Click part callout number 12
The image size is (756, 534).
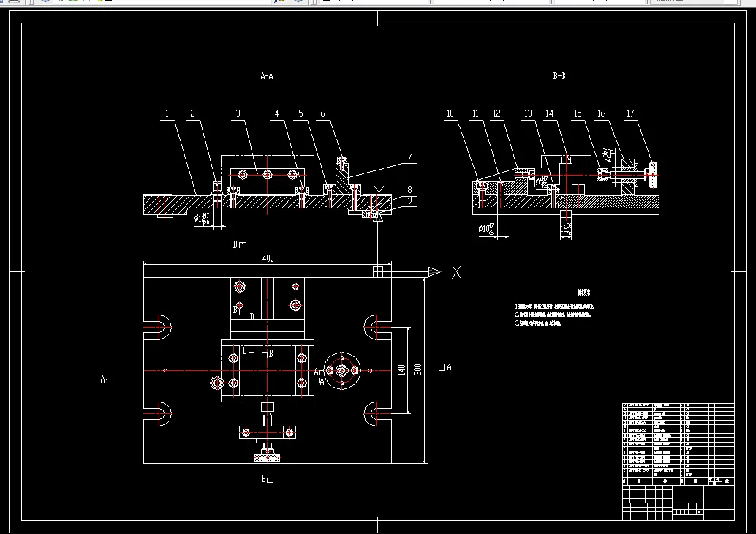tap(497, 114)
